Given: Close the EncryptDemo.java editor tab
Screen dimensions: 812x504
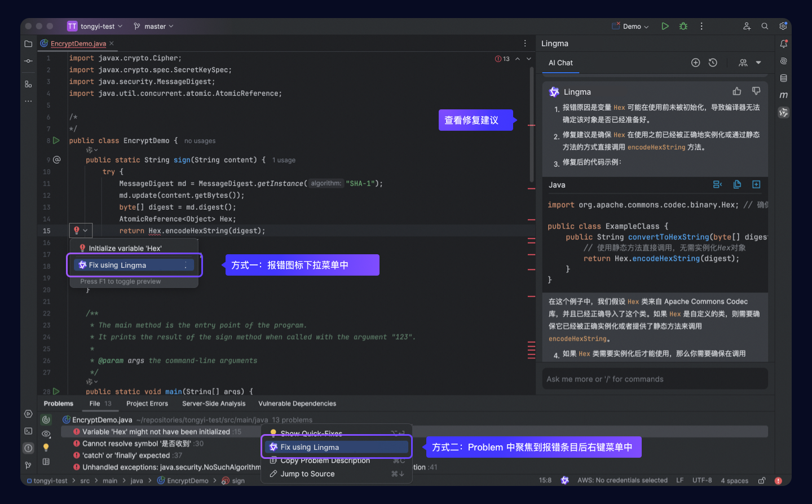Looking at the screenshot, I should (x=112, y=43).
